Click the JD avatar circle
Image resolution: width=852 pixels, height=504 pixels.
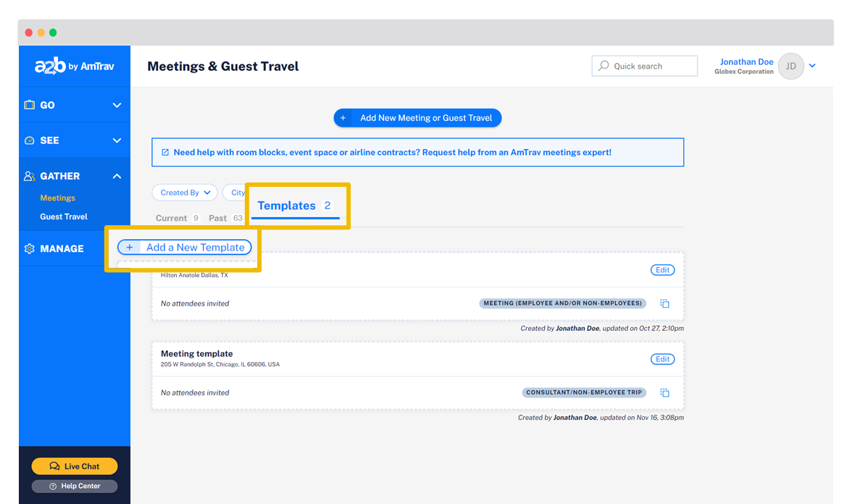[791, 66]
